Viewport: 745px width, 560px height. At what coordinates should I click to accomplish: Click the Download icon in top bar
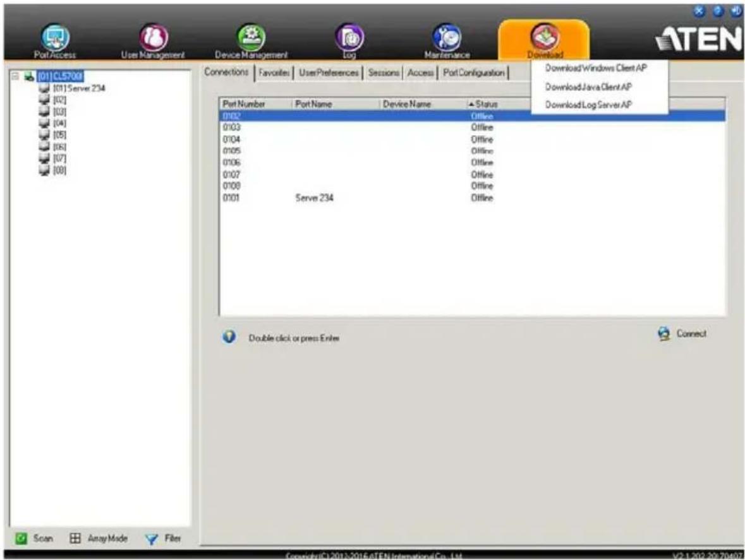545,36
